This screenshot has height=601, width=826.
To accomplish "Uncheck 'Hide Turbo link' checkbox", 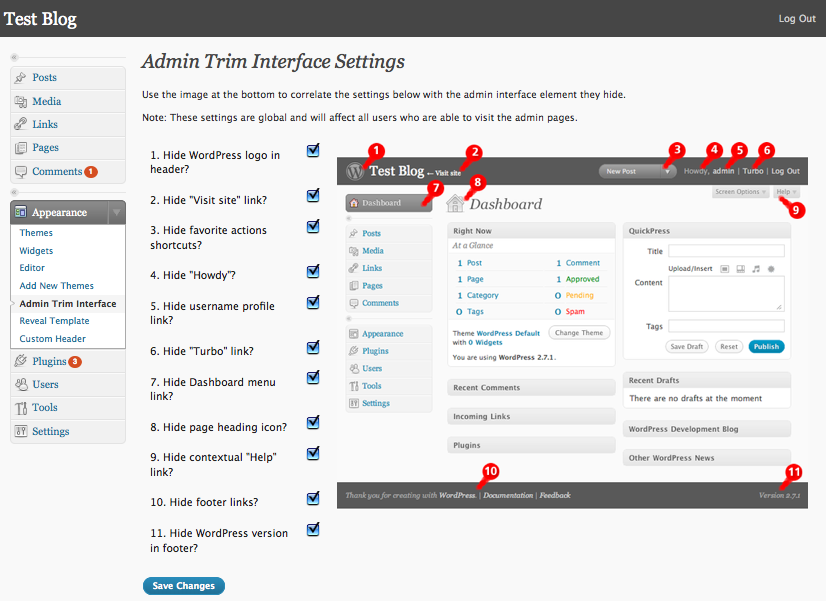I will tap(313, 347).
